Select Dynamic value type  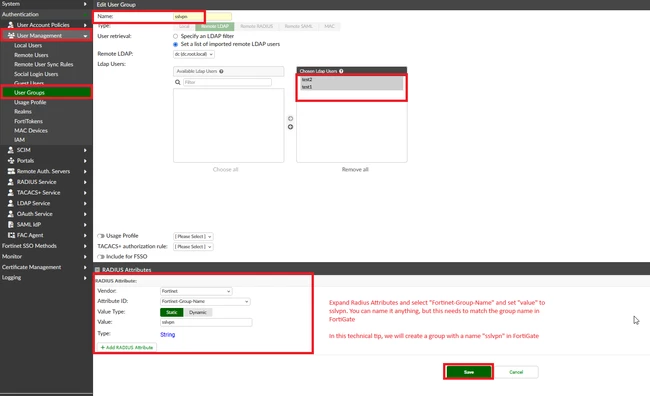click(x=198, y=312)
